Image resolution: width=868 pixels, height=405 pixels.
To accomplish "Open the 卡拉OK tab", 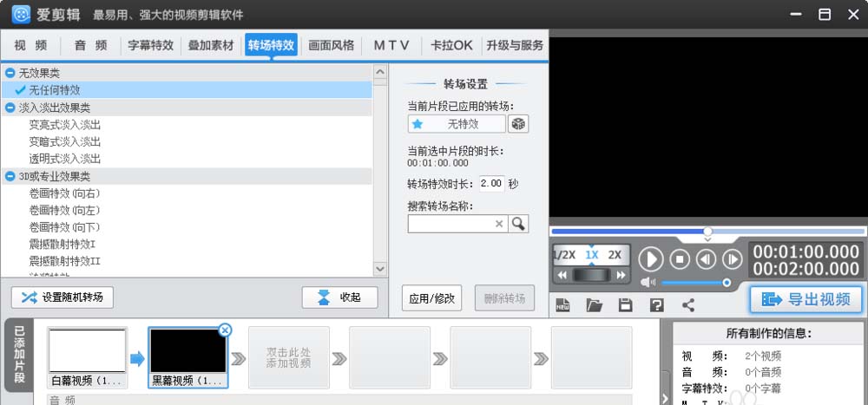I will pos(451,45).
